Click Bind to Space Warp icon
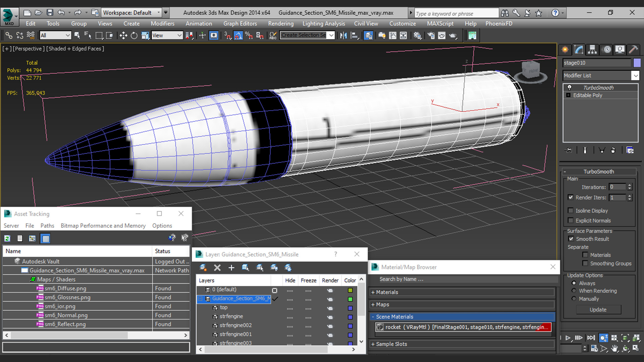644x362 pixels. [31, 36]
